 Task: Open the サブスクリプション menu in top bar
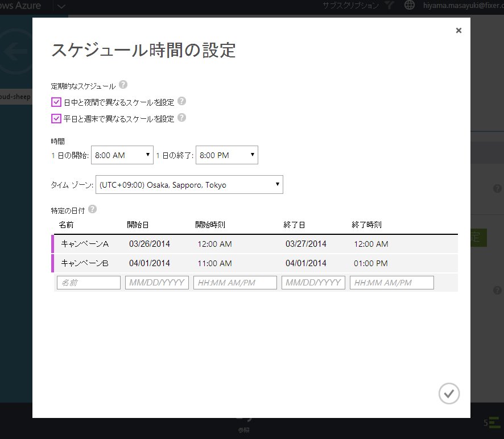click(350, 5)
